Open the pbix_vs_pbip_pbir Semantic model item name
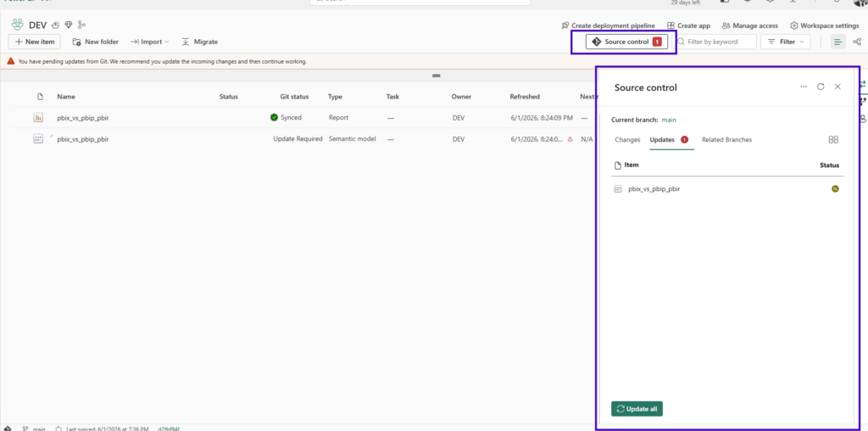This screenshot has width=868, height=431. 83,139
